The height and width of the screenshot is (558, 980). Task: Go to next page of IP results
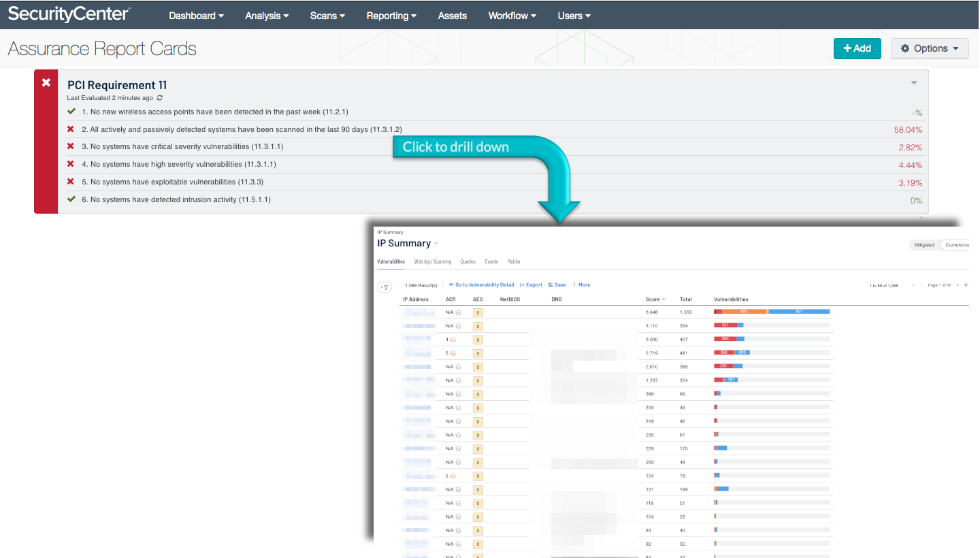[958, 285]
